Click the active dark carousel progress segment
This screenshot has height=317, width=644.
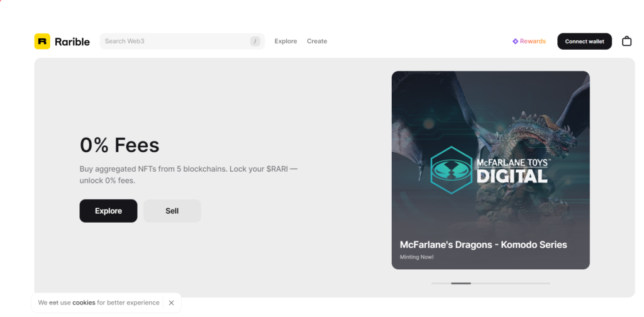(461, 283)
